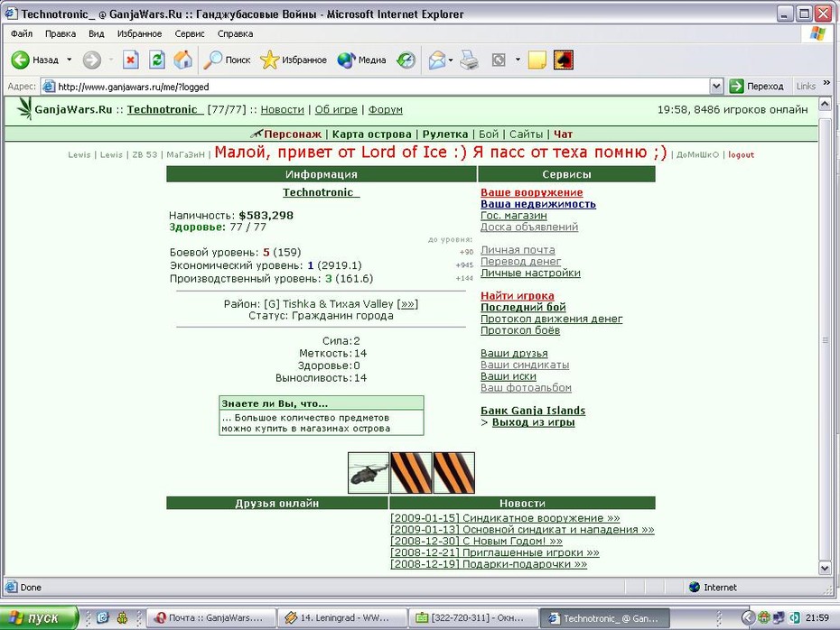Open Ваши друзья link
Viewport: 840px width, 630px height.
click(x=514, y=353)
